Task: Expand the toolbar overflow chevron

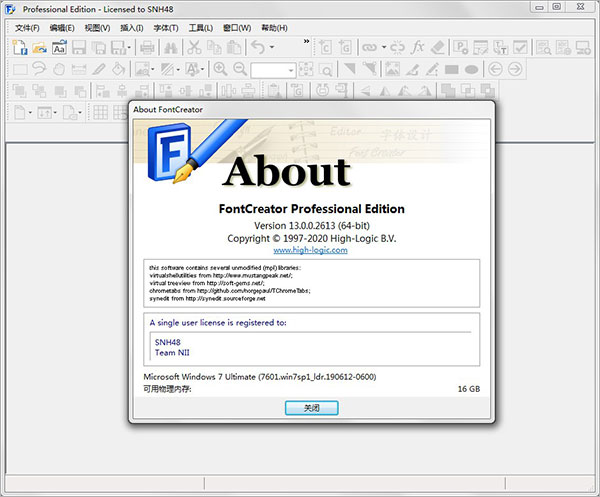Action: [307, 41]
